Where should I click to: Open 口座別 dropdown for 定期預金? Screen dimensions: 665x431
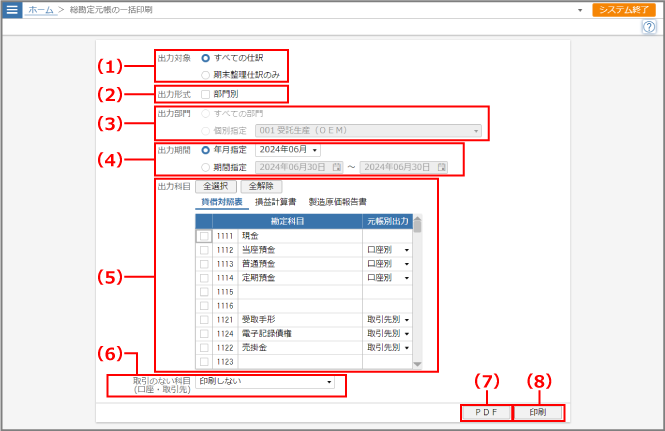388,278
